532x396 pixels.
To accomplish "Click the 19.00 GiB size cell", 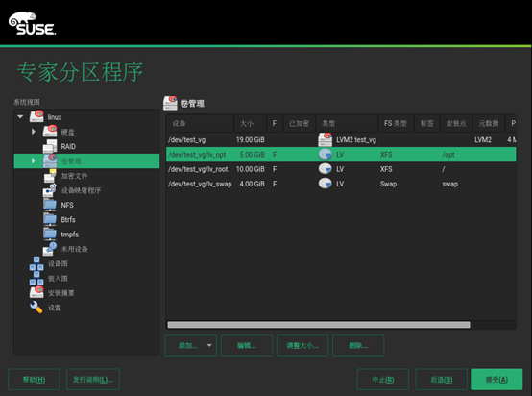I will pyautogui.click(x=251, y=140).
